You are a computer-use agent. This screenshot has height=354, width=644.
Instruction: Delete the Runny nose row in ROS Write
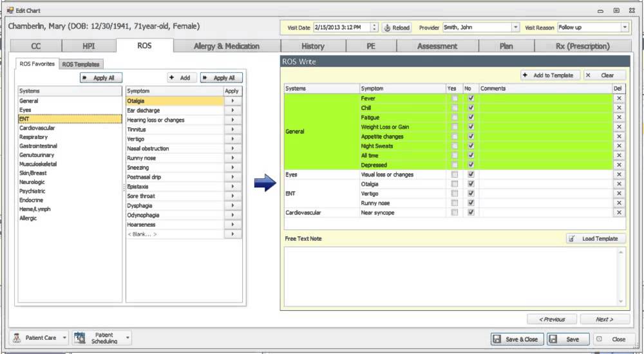point(619,203)
